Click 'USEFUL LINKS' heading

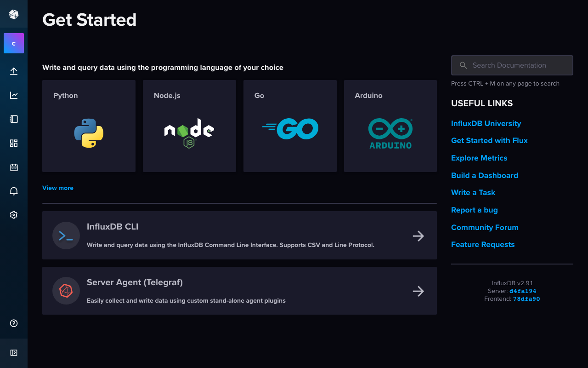point(482,103)
